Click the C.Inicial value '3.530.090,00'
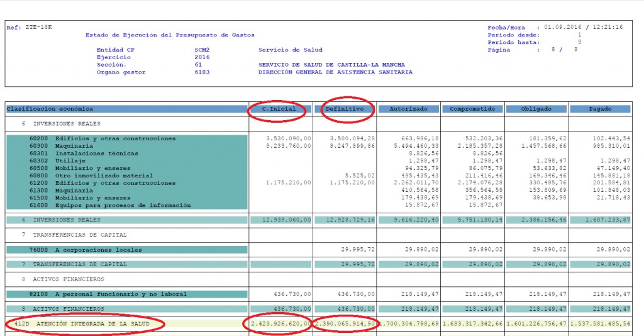 [x=288, y=138]
